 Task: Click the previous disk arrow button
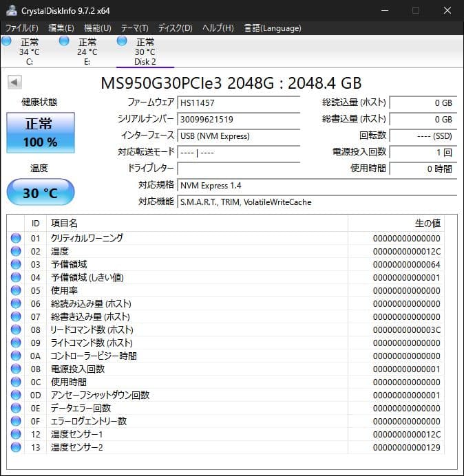pos(14,83)
